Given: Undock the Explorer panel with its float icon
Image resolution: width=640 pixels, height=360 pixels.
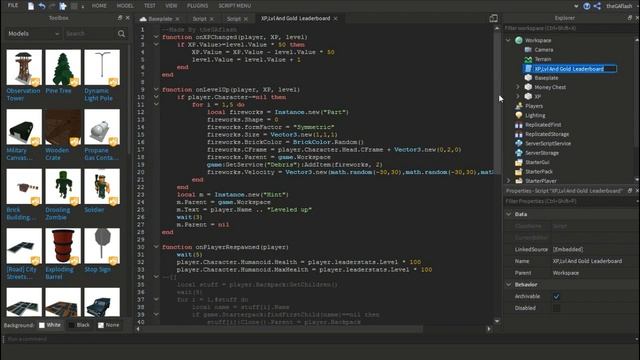Looking at the screenshot, I should [x=630, y=18].
